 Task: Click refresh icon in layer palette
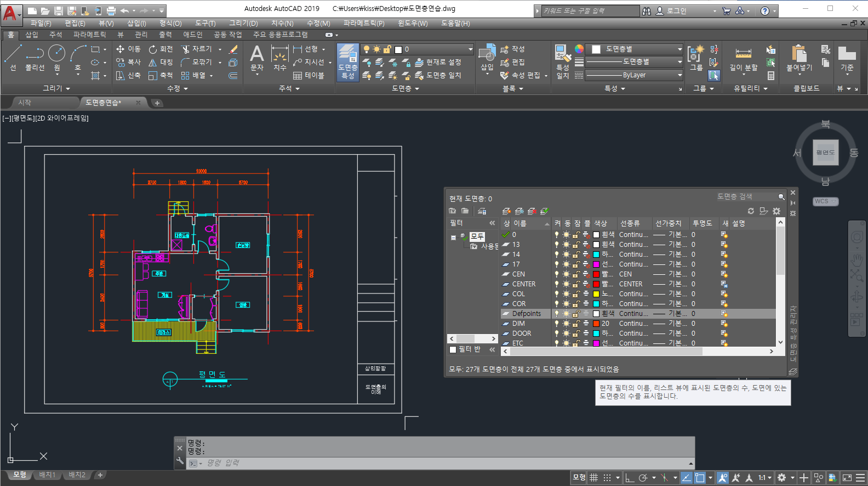point(751,211)
